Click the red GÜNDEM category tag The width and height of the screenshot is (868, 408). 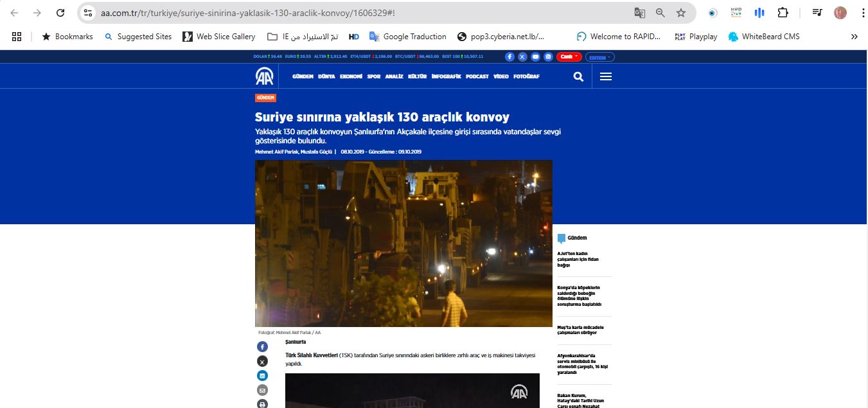(x=265, y=98)
